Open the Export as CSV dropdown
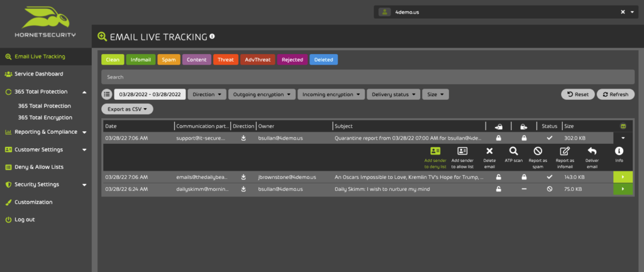The width and height of the screenshot is (644, 272). [127, 109]
